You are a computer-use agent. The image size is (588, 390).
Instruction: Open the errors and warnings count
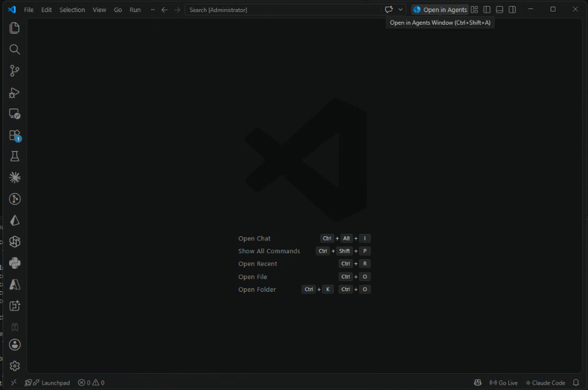[x=91, y=383]
